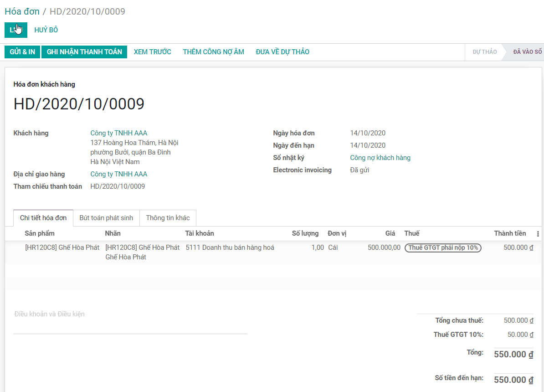Open XEM TRƯỚC invoice preview
Viewport: 544px width, 392px height.
(x=152, y=52)
